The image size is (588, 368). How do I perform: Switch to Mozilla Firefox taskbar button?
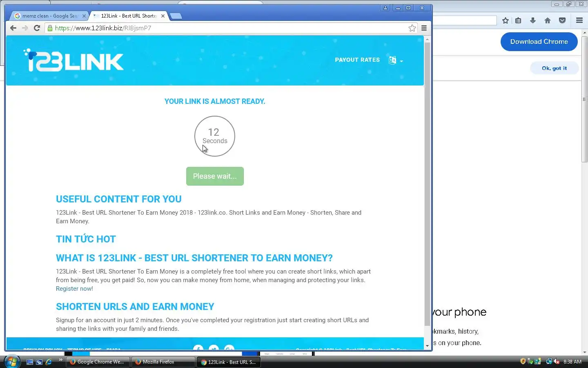point(163,362)
